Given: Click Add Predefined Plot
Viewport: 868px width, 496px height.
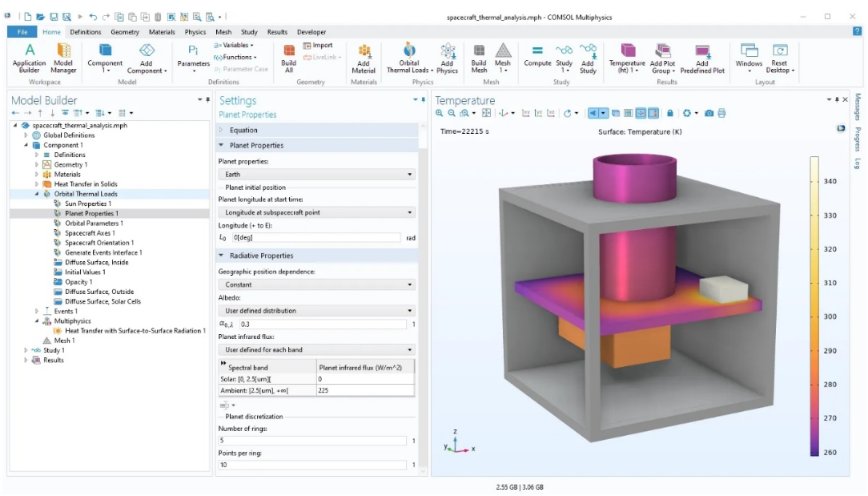Looking at the screenshot, I should point(702,58).
